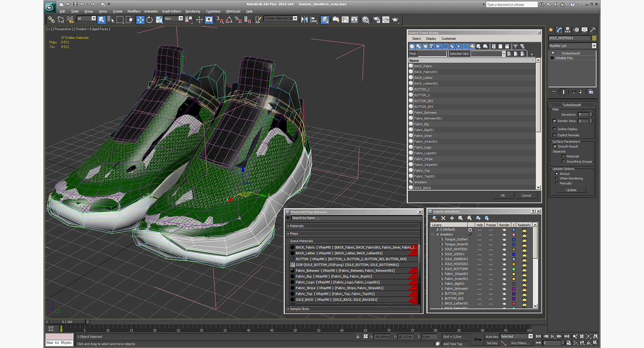Click Pin Stack icon below modifier stack
Image resolution: width=644 pixels, height=348 pixels.
point(553,92)
